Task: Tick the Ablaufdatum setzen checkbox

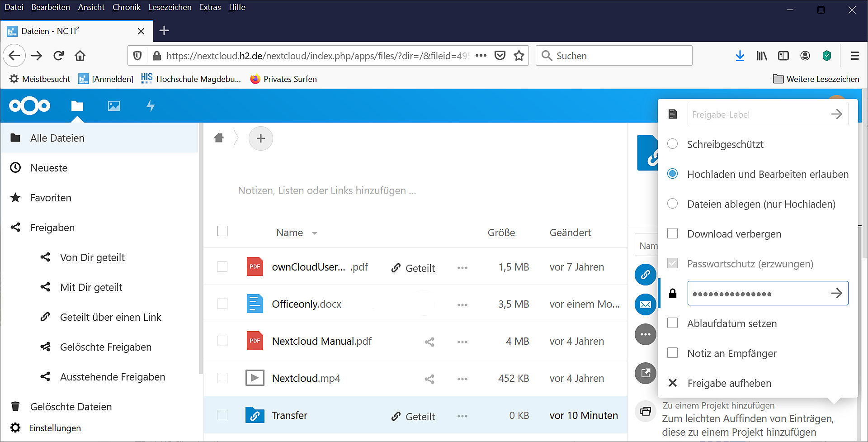Action: tap(673, 323)
